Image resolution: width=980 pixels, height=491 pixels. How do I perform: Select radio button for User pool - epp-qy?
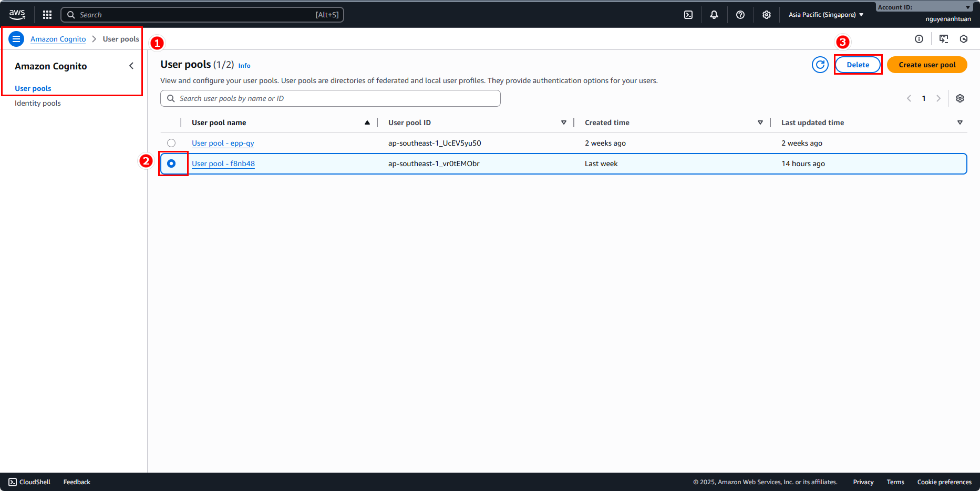(x=171, y=143)
